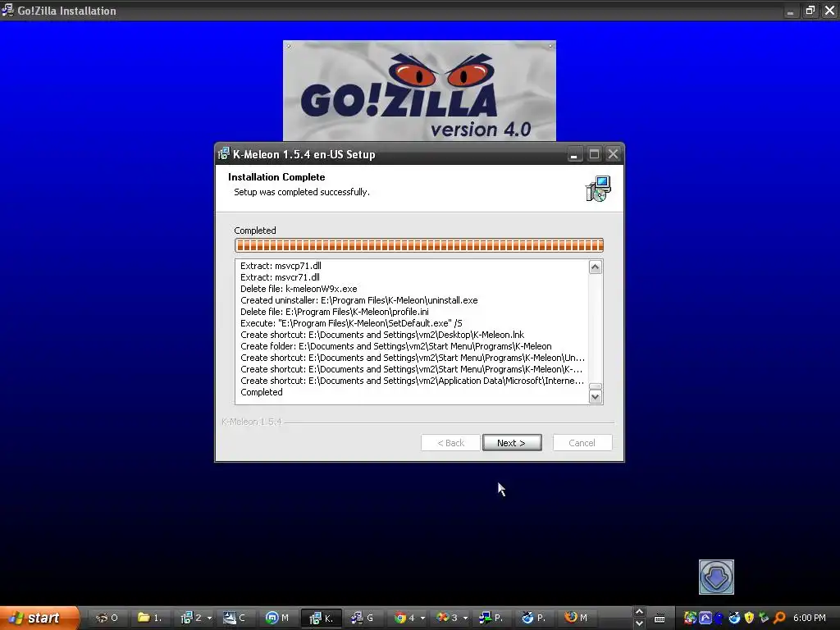Click the first system tray icon

tap(690, 618)
